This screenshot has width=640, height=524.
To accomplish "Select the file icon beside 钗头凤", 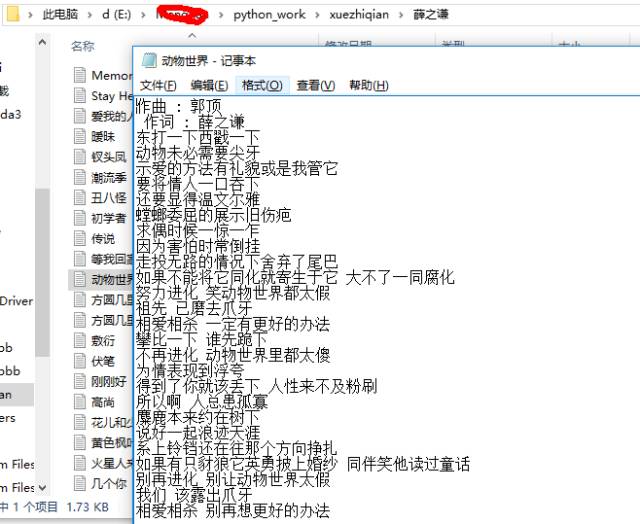I will point(80,157).
